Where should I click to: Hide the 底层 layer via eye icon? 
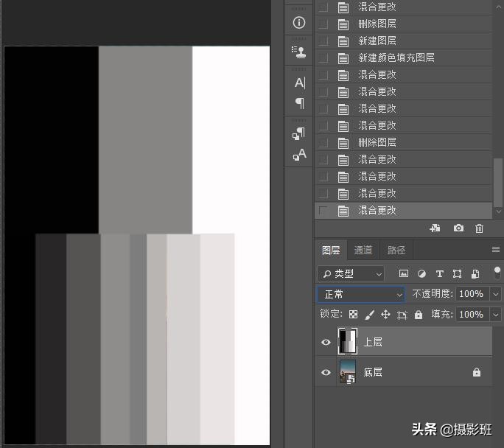(326, 372)
